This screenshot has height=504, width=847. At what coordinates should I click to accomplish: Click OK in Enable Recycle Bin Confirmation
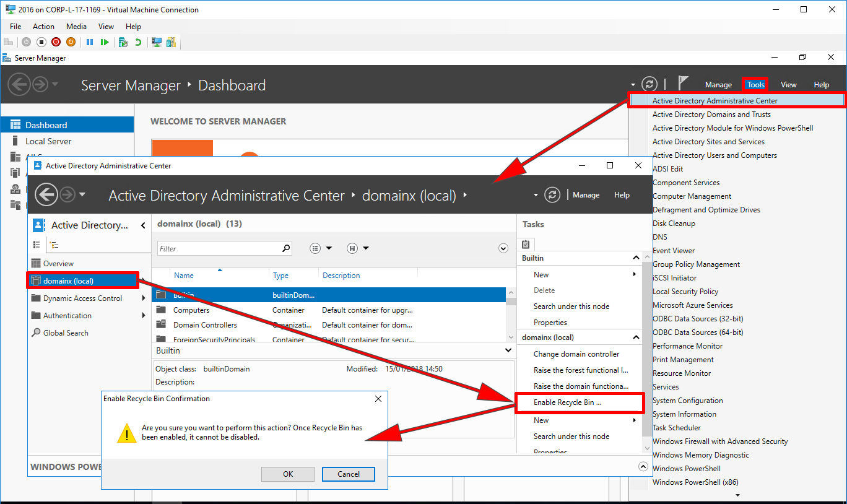pyautogui.click(x=287, y=474)
